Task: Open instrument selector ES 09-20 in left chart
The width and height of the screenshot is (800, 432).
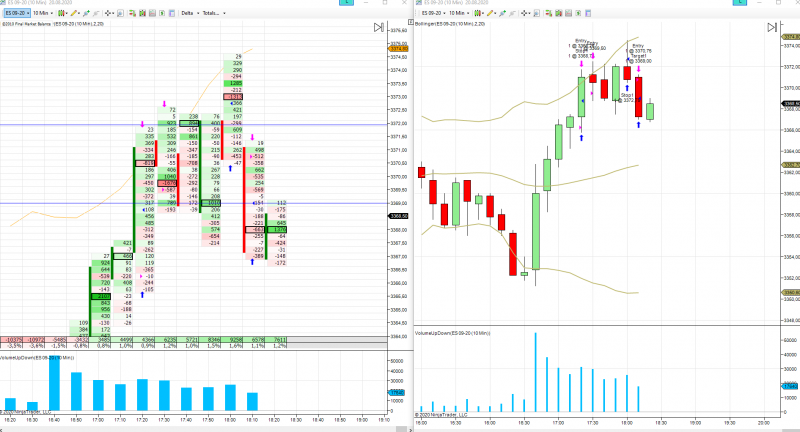Action: [17, 13]
